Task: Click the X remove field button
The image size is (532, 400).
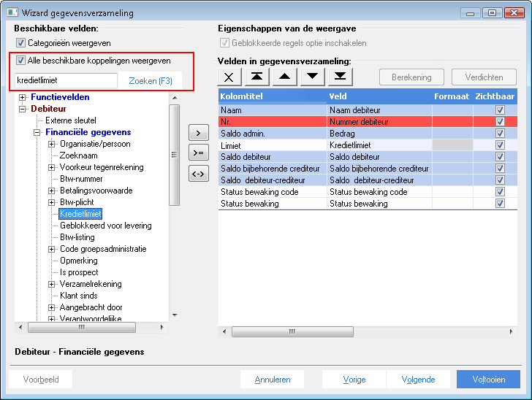Action: [x=229, y=77]
